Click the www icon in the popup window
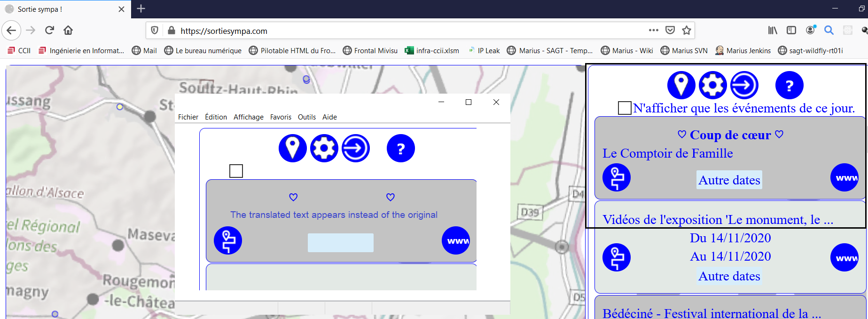The width and height of the screenshot is (868, 319). [455, 240]
